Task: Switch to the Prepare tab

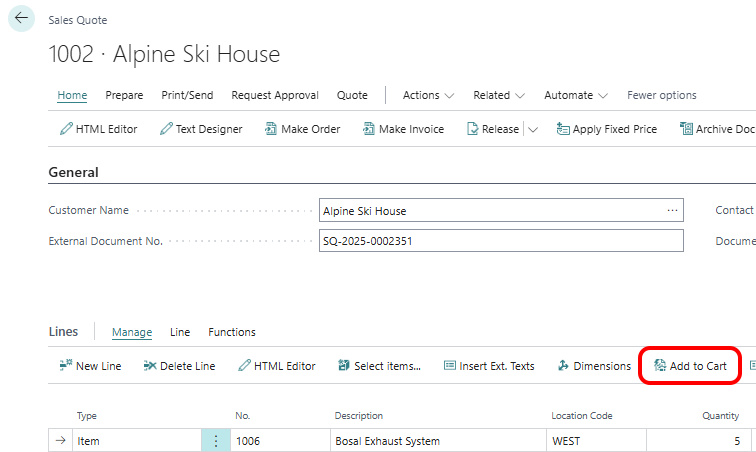Action: click(124, 96)
